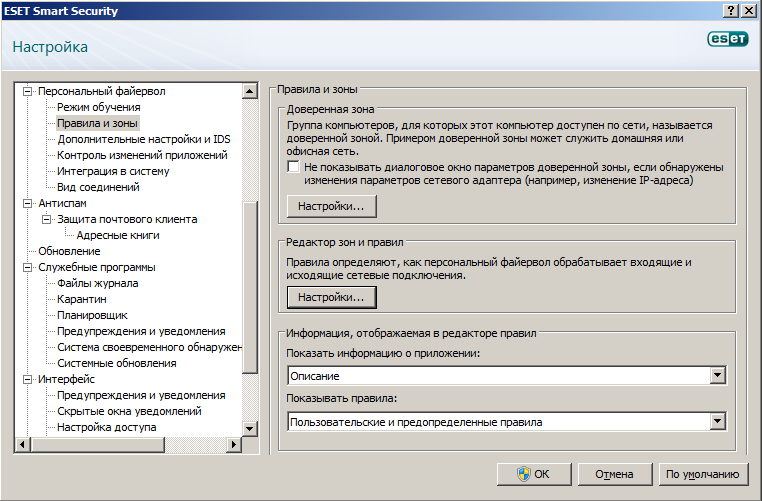Select Настройка доступа tree item
This screenshot has width=762, height=501.
[107, 427]
